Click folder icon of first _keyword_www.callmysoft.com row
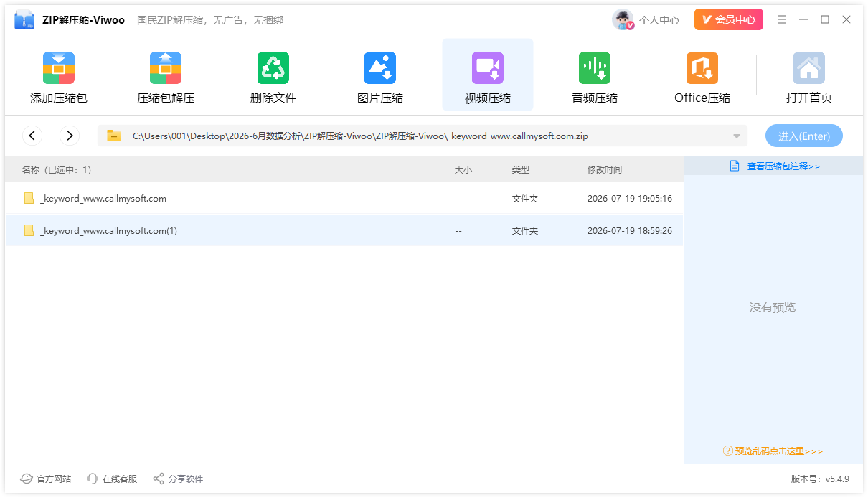The height and width of the screenshot is (498, 868). pyautogui.click(x=29, y=198)
